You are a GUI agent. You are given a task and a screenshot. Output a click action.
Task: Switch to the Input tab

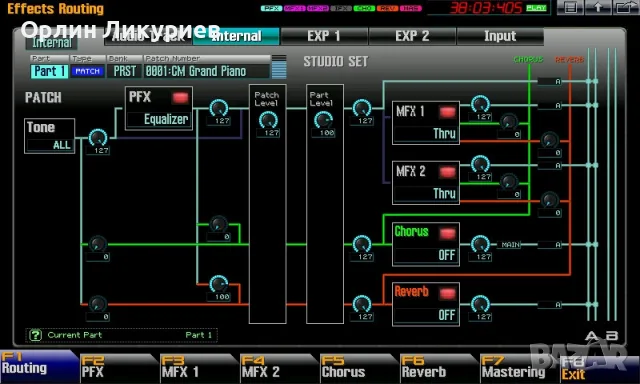coord(500,36)
